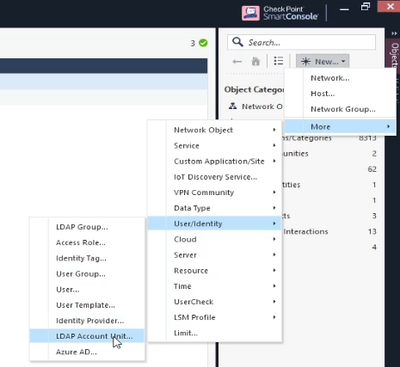Screen dimensions: 400x367
Task: Select the User... menu entry
Action: coord(87,289)
